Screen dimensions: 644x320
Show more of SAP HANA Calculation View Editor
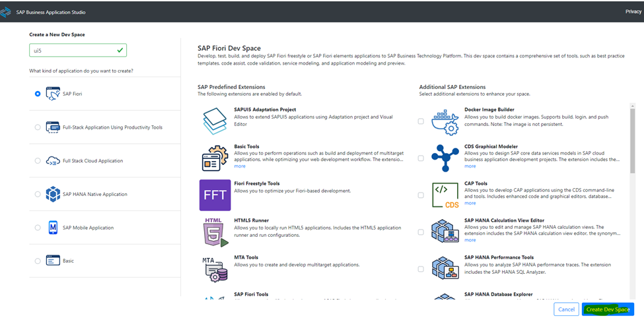pos(470,240)
